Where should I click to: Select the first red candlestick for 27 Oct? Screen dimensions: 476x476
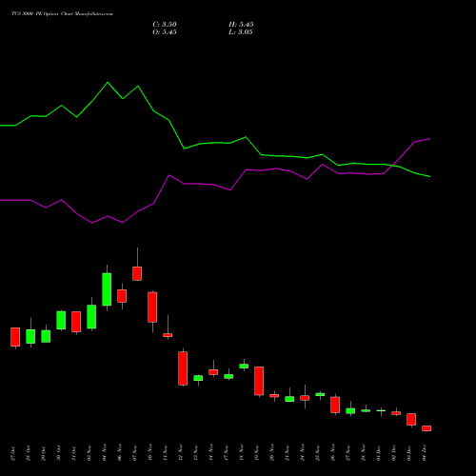(x=15, y=337)
